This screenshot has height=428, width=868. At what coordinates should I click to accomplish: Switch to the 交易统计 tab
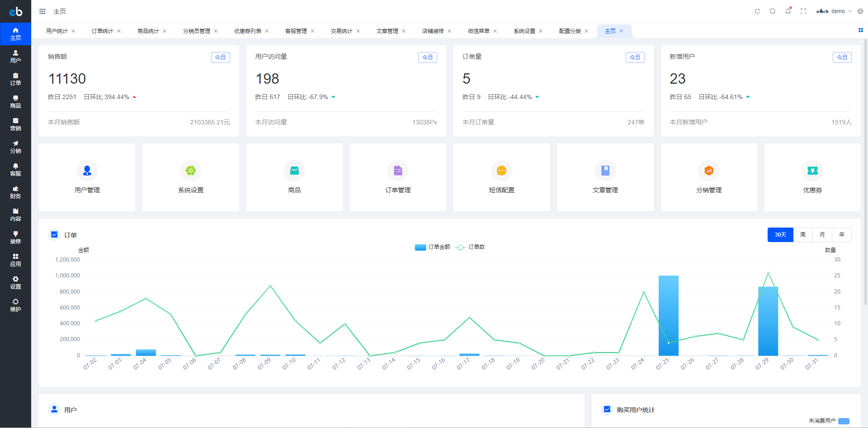[x=342, y=31]
